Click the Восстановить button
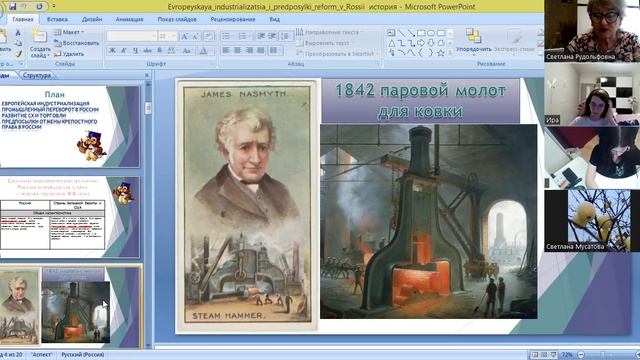 point(77,43)
